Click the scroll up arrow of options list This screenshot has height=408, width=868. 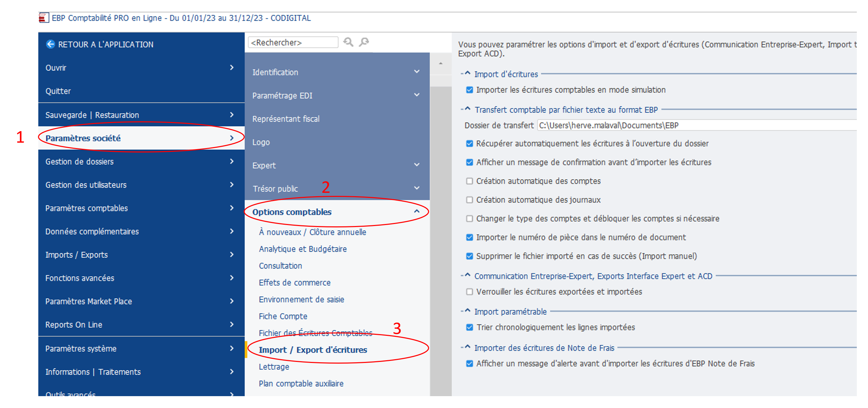click(x=441, y=64)
